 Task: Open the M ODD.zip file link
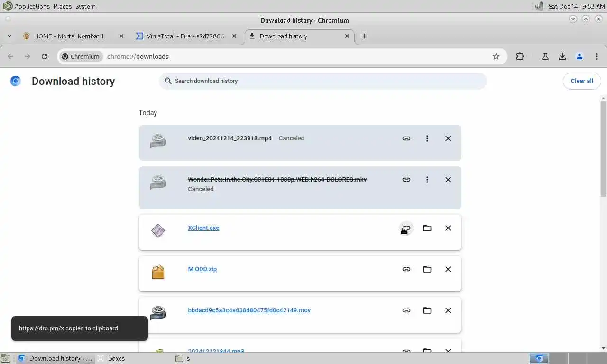click(x=202, y=269)
